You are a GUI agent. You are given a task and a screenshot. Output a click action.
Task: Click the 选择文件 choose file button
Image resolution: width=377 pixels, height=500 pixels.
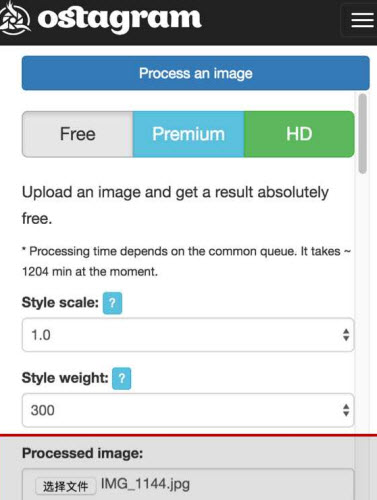coord(65,486)
